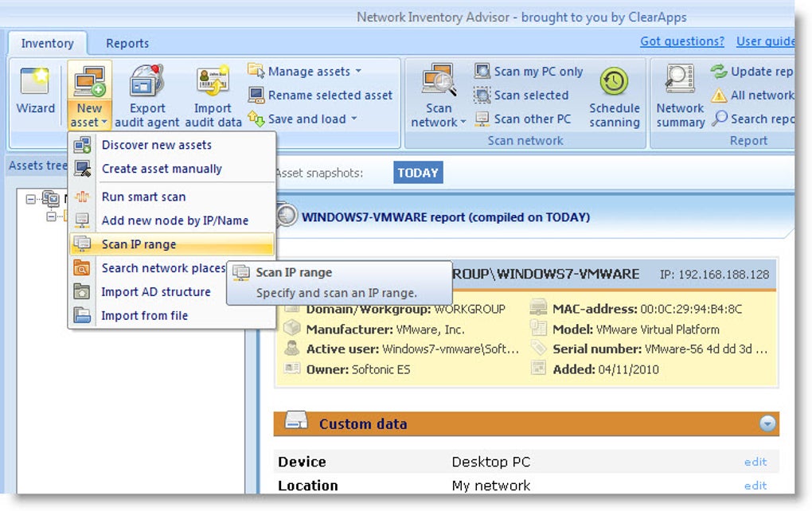
Task: Open Scan network dropdown
Action: [x=439, y=96]
